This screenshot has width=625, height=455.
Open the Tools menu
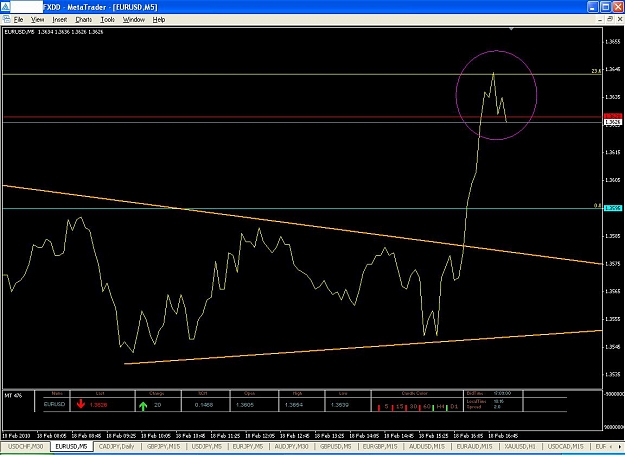coord(107,20)
